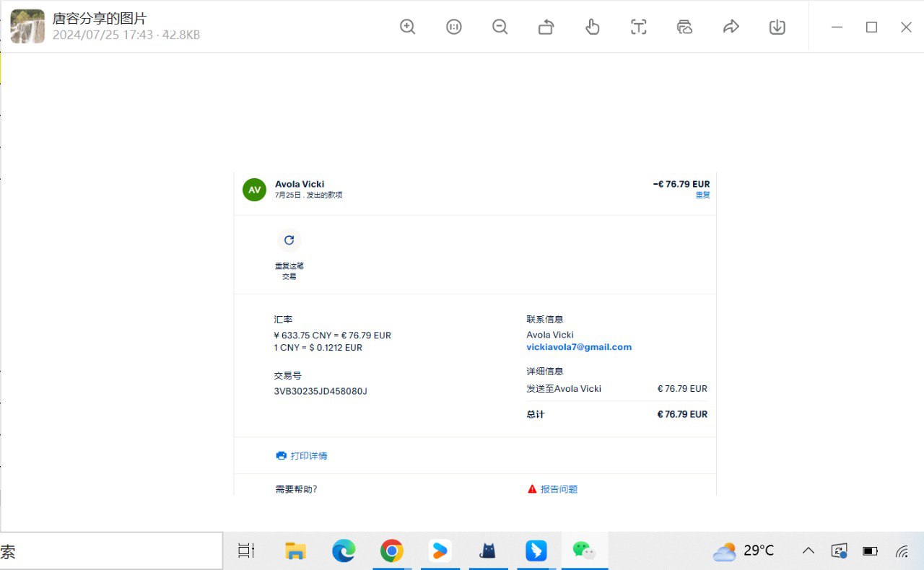Expand hidden system tray icons
Image resolution: width=924 pixels, height=570 pixels.
click(808, 551)
